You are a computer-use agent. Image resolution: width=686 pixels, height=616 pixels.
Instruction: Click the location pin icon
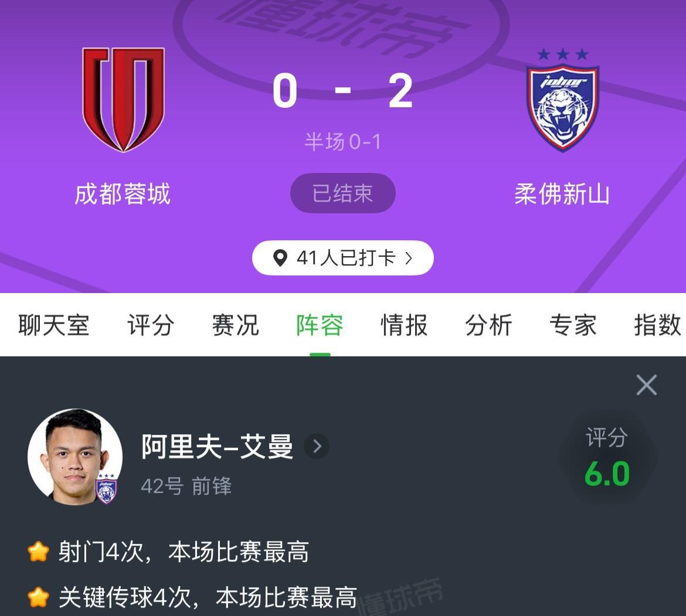280,258
